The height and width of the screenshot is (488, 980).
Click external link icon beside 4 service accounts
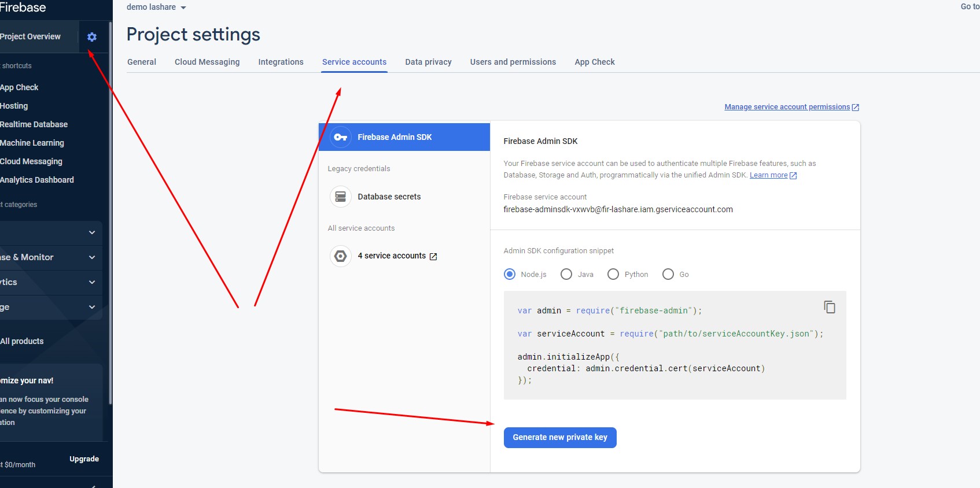pyautogui.click(x=433, y=256)
